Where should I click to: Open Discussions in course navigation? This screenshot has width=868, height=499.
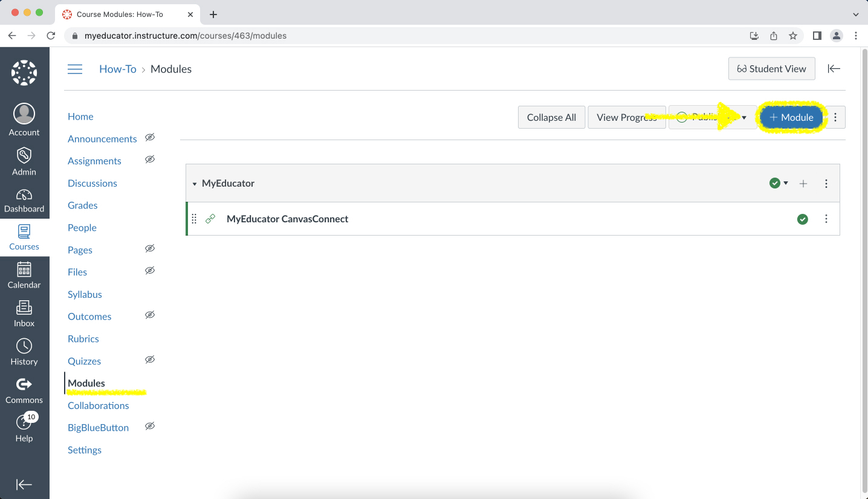point(92,183)
